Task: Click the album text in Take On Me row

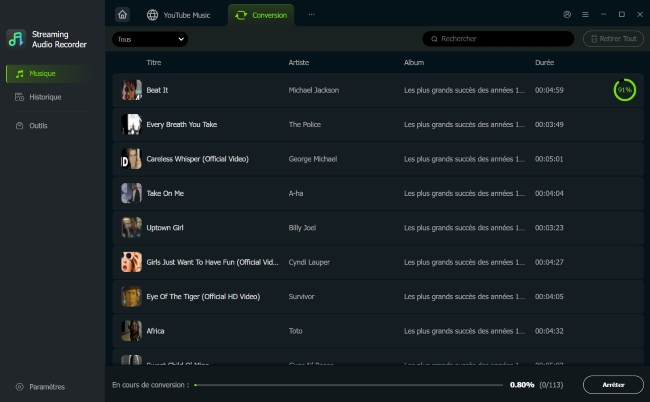Action: [465, 193]
